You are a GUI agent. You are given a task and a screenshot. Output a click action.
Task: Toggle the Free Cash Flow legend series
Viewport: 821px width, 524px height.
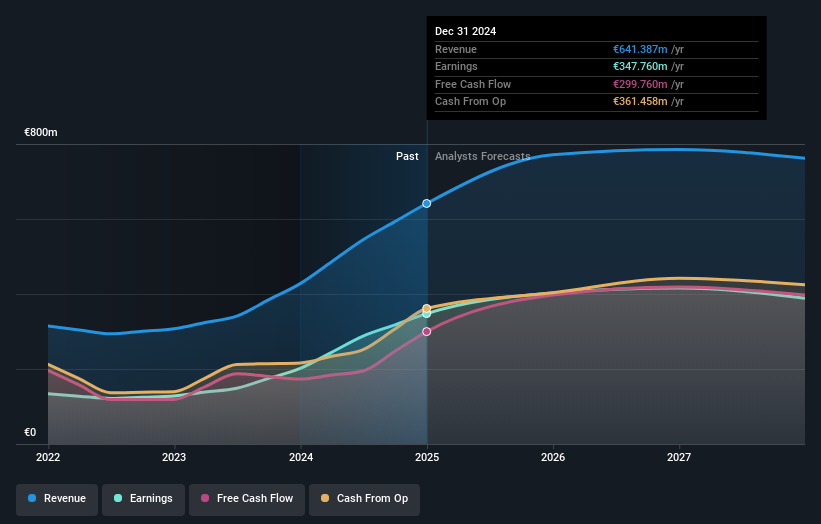tap(247, 498)
